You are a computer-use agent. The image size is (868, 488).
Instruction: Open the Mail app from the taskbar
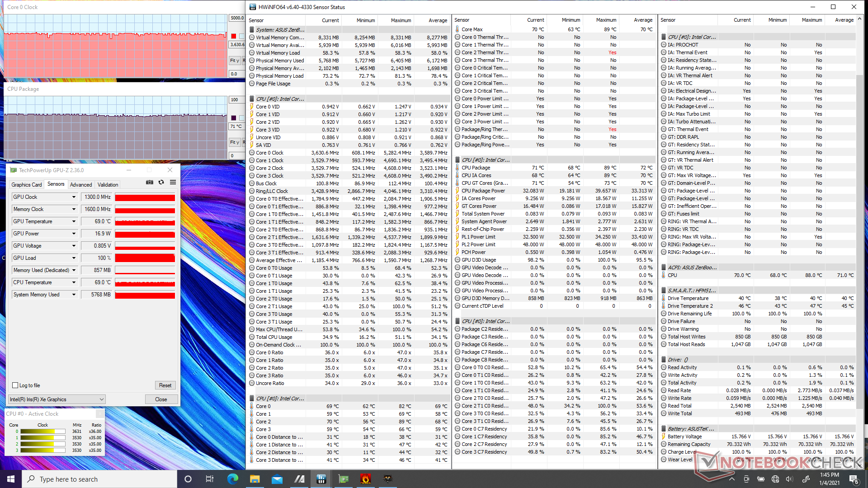277,479
